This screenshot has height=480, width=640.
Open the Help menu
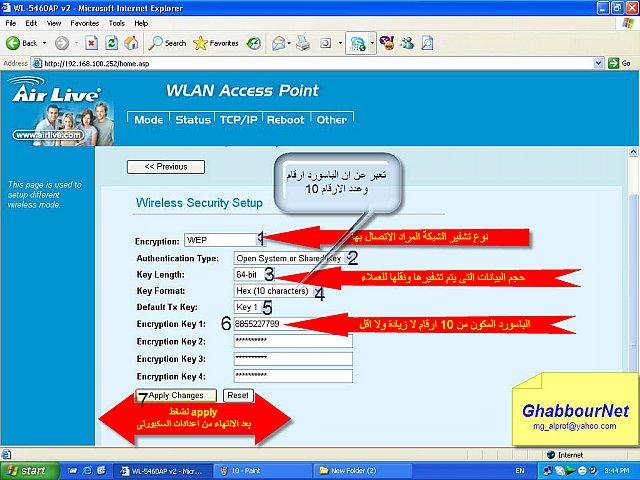[x=141, y=23]
